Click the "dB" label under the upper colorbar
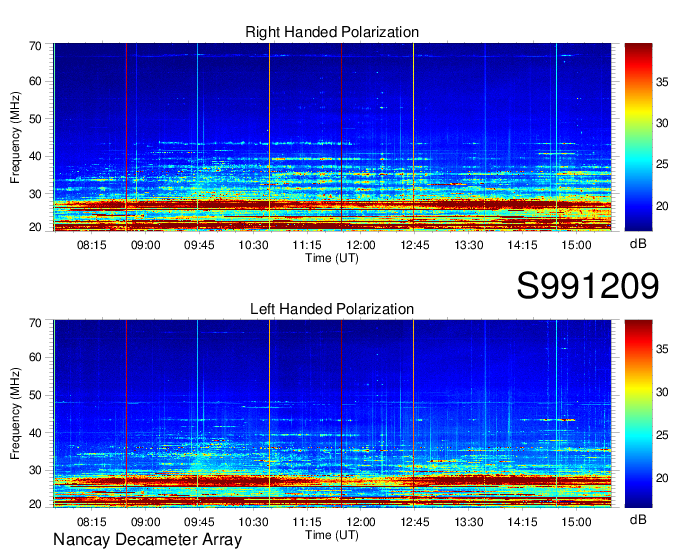Viewport: 680px width, 552px height. [x=638, y=244]
